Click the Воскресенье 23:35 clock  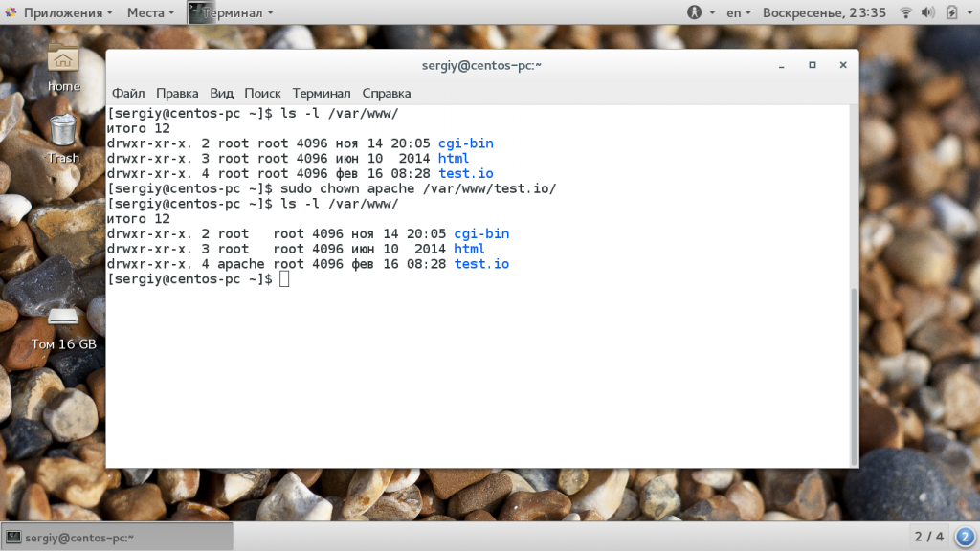824,12
